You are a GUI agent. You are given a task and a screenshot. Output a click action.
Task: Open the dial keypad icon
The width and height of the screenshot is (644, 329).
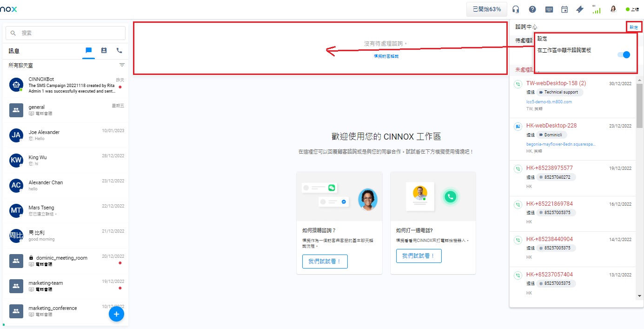549,9
